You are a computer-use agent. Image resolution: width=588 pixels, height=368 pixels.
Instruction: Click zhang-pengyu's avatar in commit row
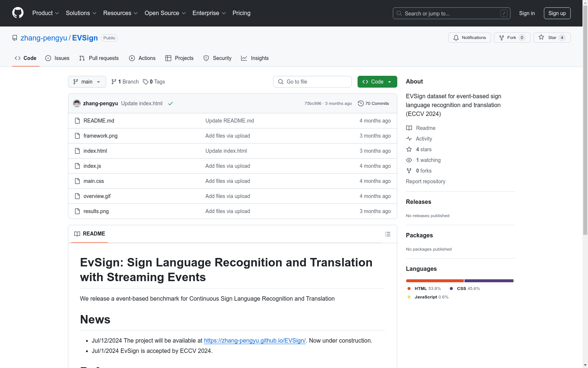click(77, 103)
